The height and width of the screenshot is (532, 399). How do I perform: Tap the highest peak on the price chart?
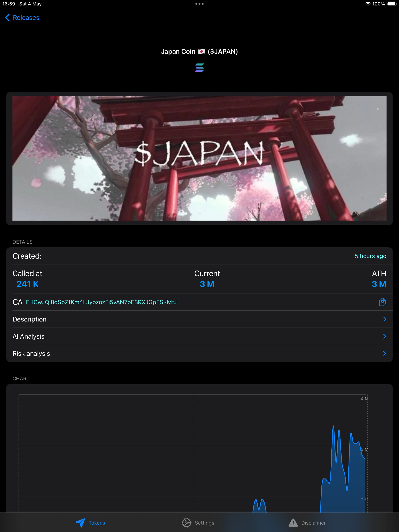[x=333, y=426]
